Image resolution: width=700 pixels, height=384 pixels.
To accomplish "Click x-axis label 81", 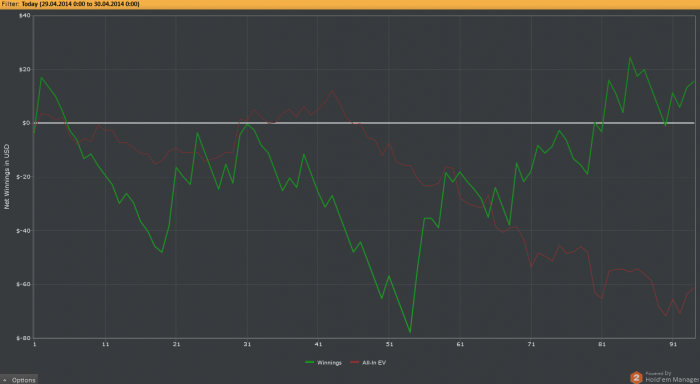I will 602,344.
